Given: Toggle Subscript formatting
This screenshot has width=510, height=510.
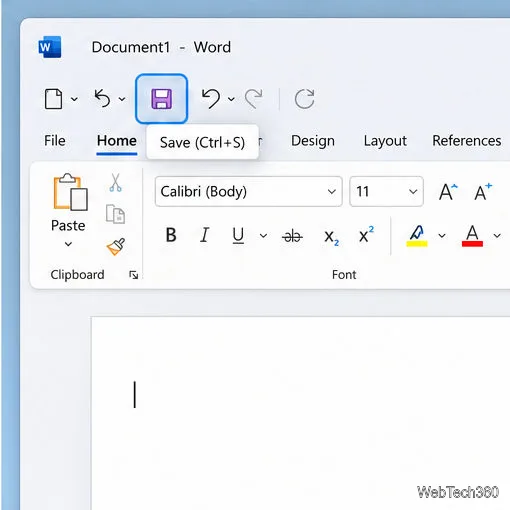Looking at the screenshot, I should pyautogui.click(x=331, y=237).
